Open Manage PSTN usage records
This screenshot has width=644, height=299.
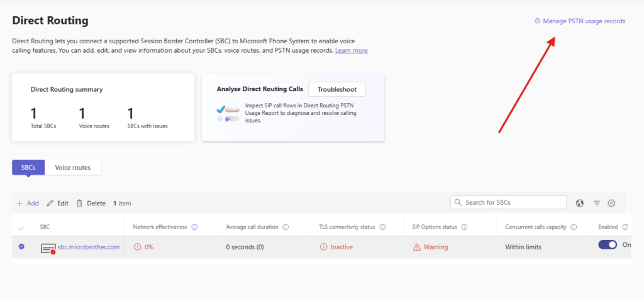point(579,21)
